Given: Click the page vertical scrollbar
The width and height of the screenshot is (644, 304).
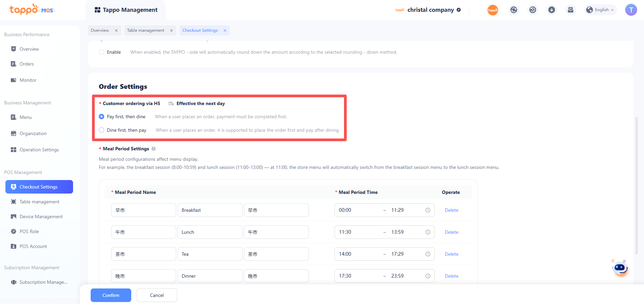Looking at the screenshot, I should tap(636, 186).
